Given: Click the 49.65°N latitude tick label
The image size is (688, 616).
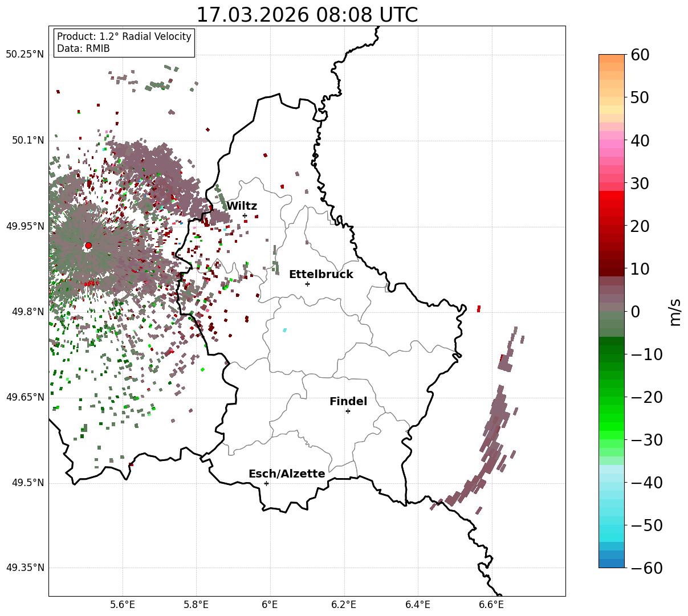Looking at the screenshot, I should pos(25,397).
